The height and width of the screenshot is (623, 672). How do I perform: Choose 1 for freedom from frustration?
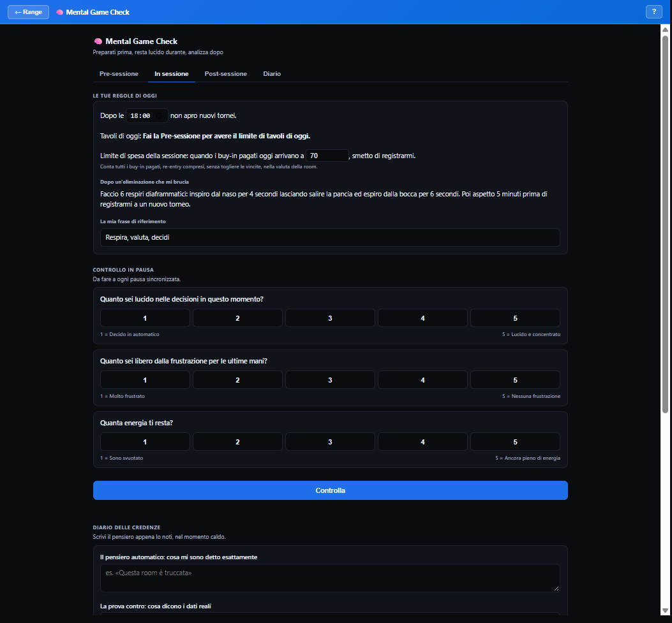tap(145, 380)
